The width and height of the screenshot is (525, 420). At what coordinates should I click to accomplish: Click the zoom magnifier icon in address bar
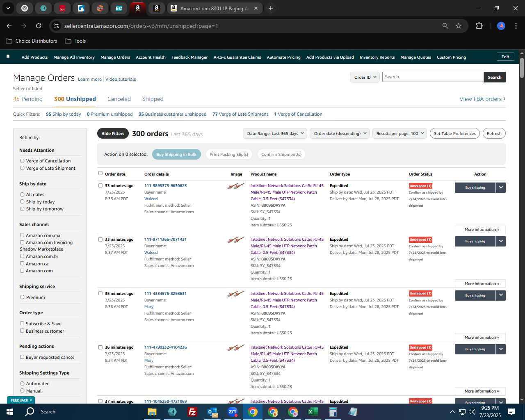click(445, 26)
